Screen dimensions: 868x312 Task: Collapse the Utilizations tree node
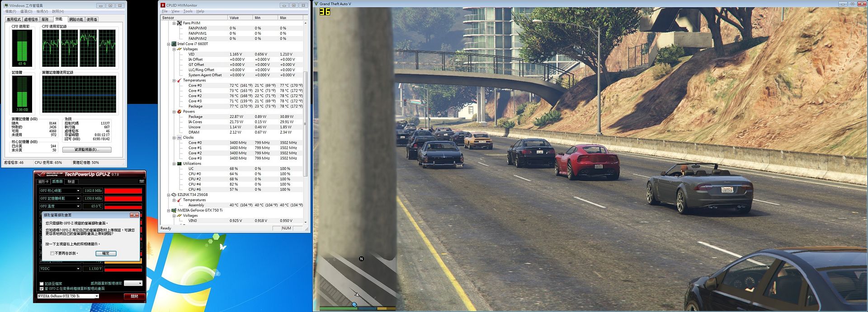[174, 164]
